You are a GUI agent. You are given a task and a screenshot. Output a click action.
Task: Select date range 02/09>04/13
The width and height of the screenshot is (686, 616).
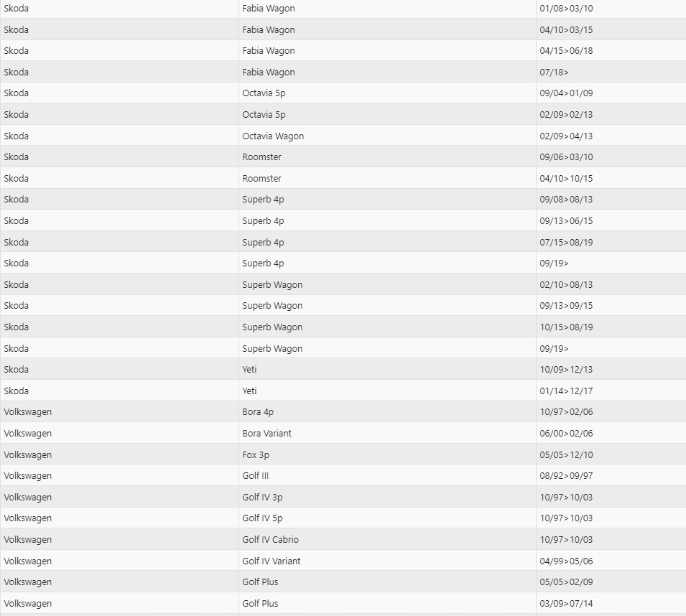pyautogui.click(x=566, y=136)
